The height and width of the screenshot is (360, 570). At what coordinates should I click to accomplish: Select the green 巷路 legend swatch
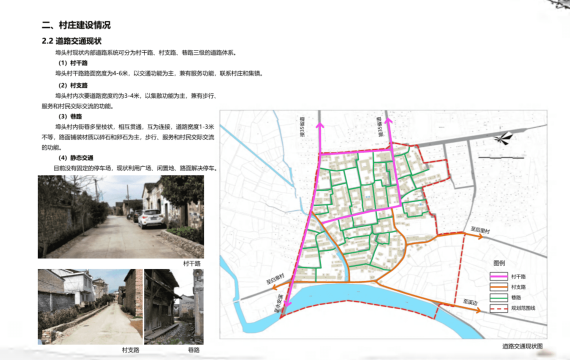click(x=498, y=297)
